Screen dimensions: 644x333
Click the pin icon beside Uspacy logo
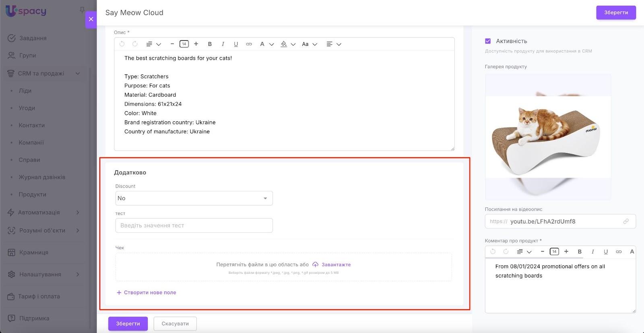[82, 10]
